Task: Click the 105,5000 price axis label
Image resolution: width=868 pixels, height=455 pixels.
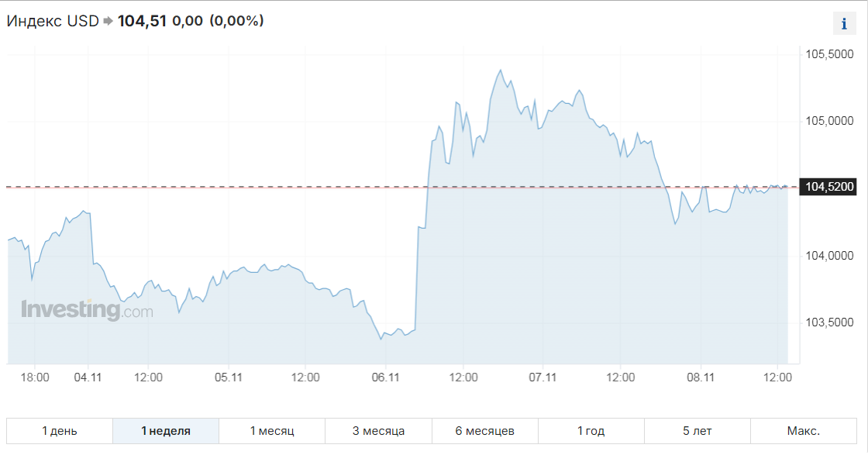Action: click(x=829, y=54)
